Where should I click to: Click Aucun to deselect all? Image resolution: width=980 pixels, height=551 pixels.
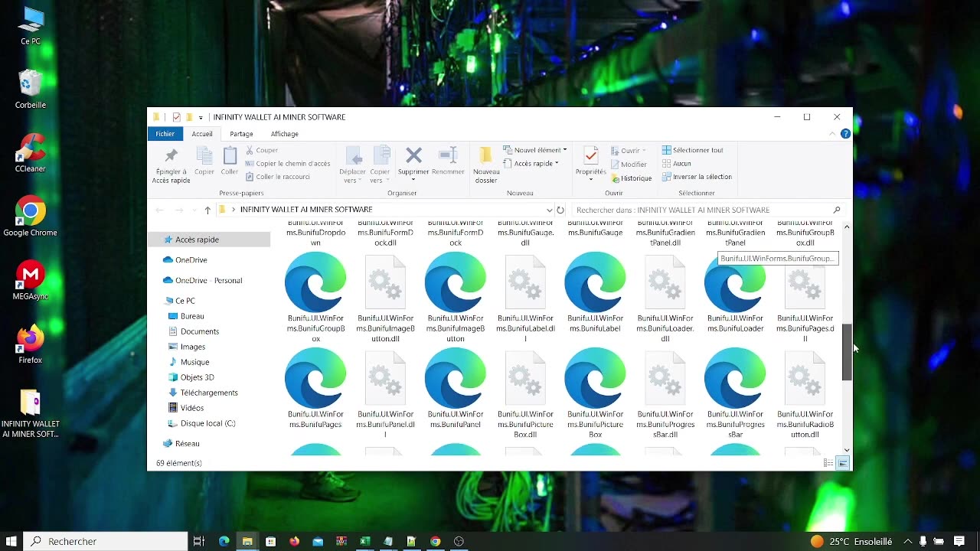pos(677,164)
